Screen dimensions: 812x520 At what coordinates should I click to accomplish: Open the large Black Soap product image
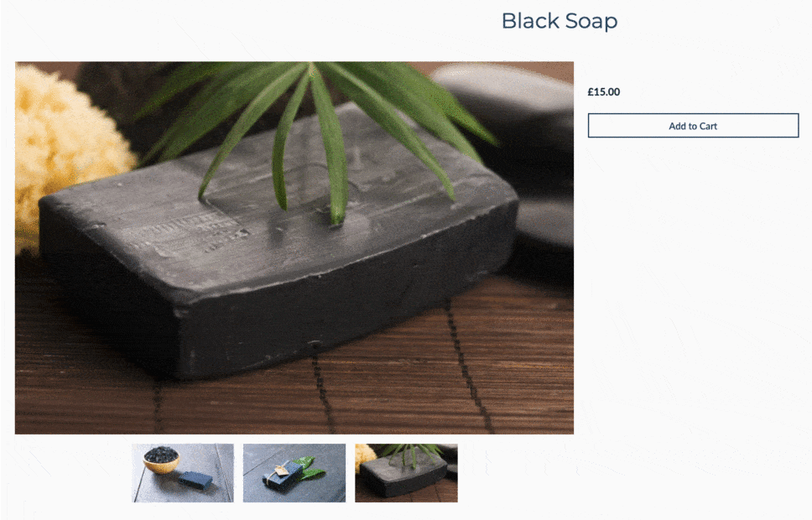(x=294, y=247)
